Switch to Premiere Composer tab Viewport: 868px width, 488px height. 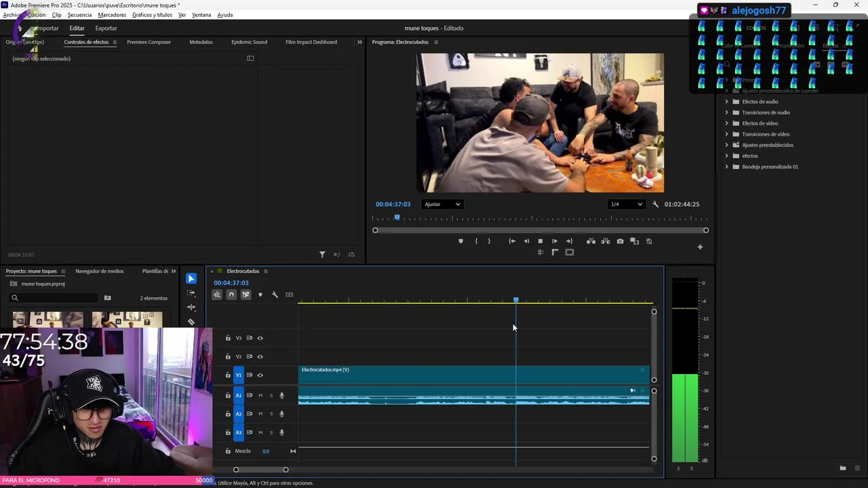149,42
